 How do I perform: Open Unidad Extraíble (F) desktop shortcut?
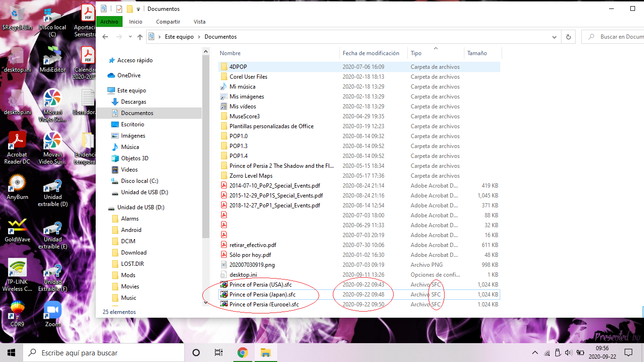[x=53, y=278]
